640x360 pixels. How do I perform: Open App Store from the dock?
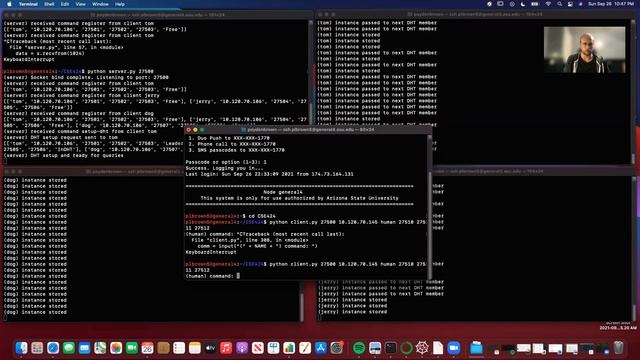click(x=320, y=348)
